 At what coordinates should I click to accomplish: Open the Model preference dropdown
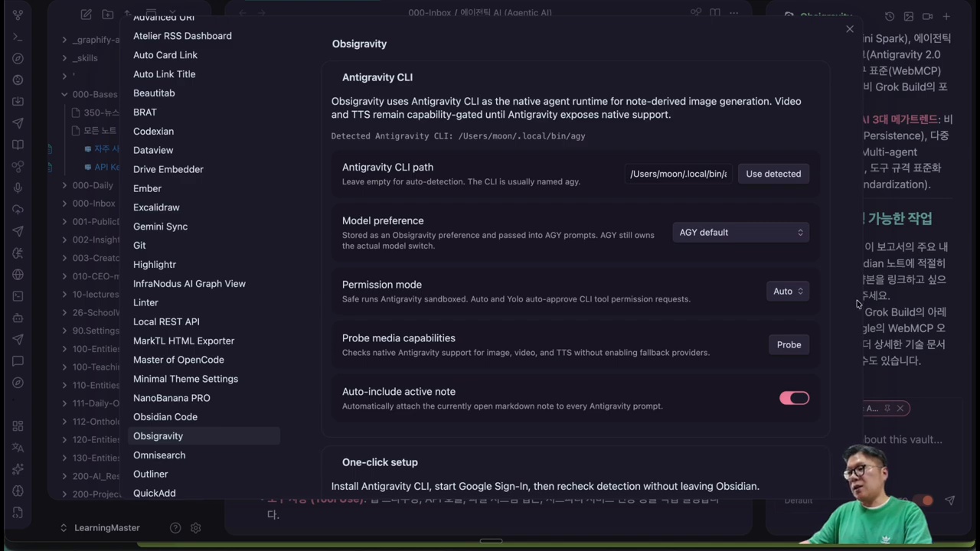point(740,233)
